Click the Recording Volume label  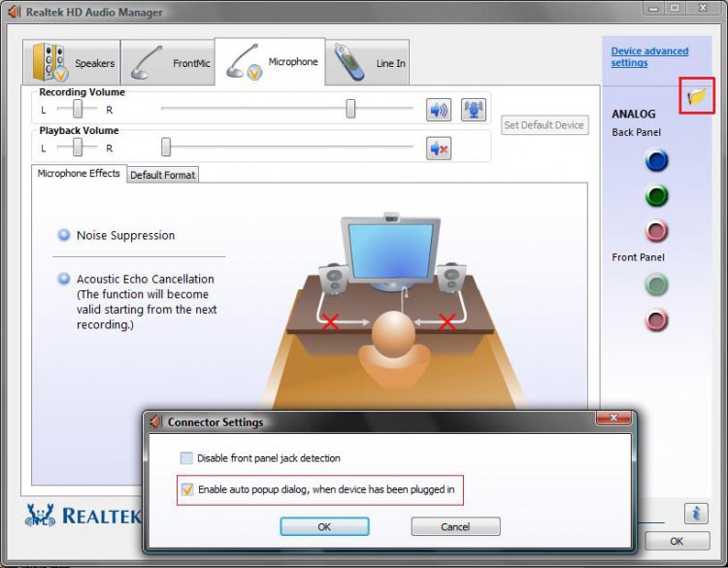click(82, 92)
